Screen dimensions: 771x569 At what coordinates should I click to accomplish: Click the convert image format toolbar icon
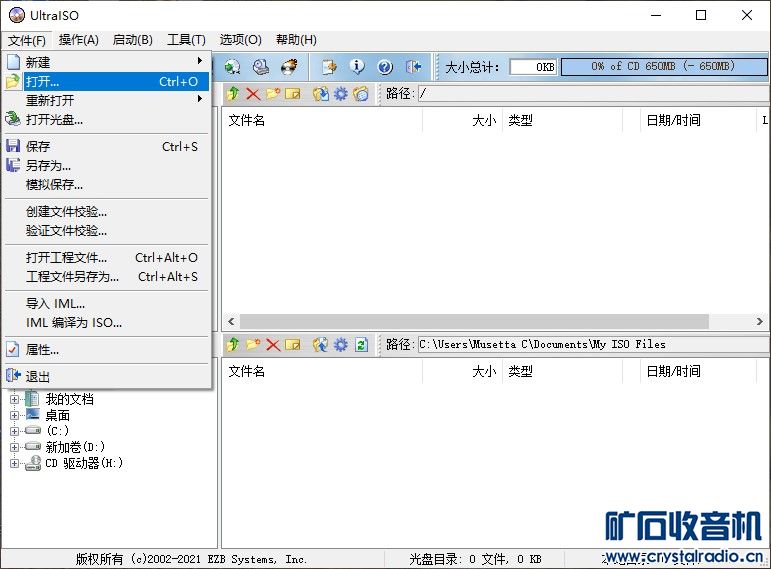click(x=233, y=67)
